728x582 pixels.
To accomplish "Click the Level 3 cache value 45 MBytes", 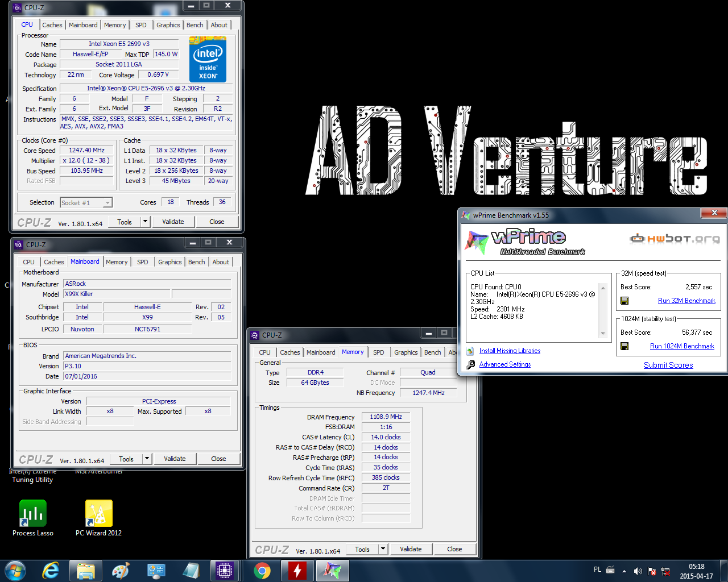I will pos(176,181).
